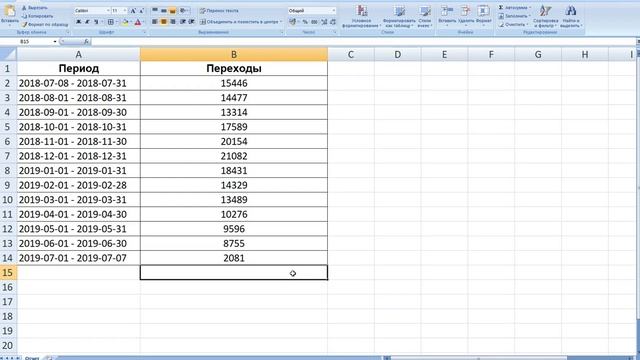Image resolution: width=640 pixels, height=360 pixels.
Task: Increase decimal places
Action: click(x=324, y=22)
